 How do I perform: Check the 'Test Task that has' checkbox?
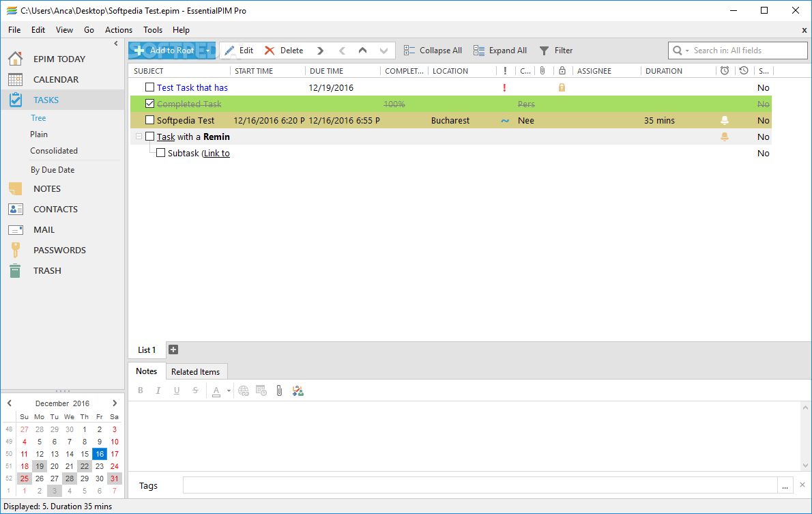149,87
